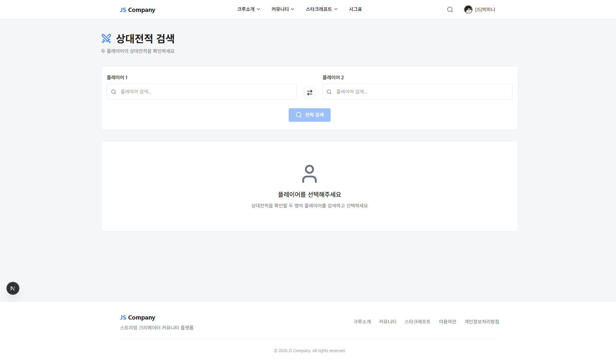Click magnifier icon in 플레이어 2 field
This screenshot has width=616, height=364.
tap(329, 92)
